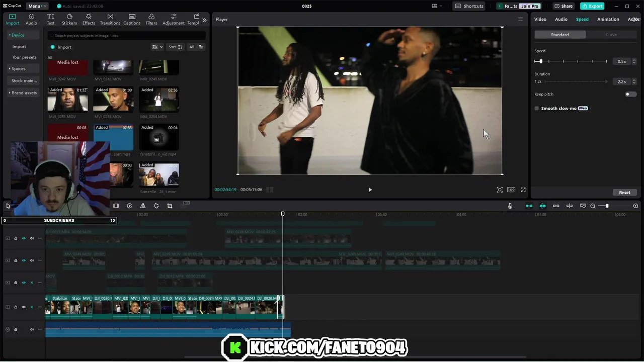This screenshot has height=362, width=644.
Task: Click the timeline zoom slider handle
Action: click(x=607, y=206)
